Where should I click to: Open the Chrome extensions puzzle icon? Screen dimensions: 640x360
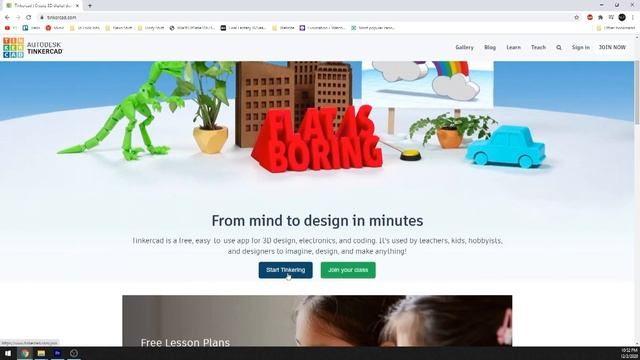pos(600,17)
